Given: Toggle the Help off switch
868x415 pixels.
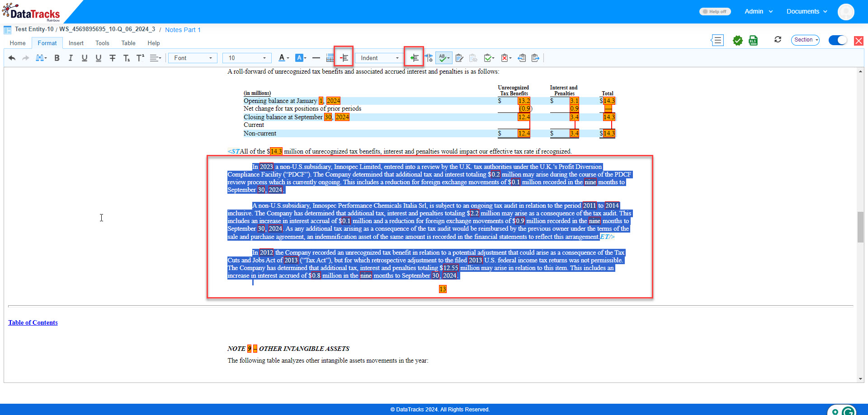Looking at the screenshot, I should [x=715, y=11].
